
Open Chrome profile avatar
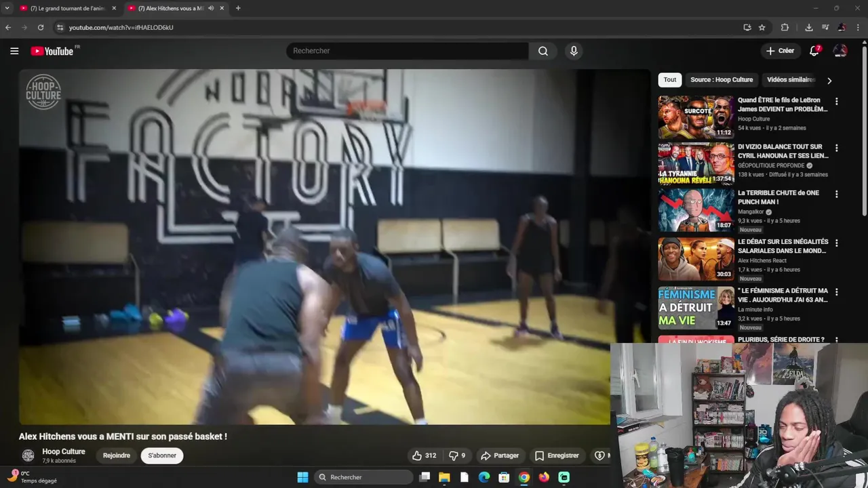(842, 27)
